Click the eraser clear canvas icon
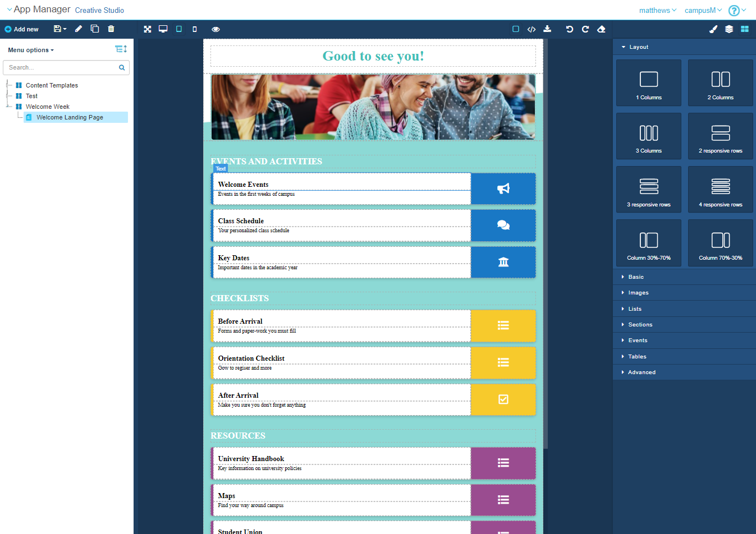Viewport: 756px width, 534px height. point(601,29)
